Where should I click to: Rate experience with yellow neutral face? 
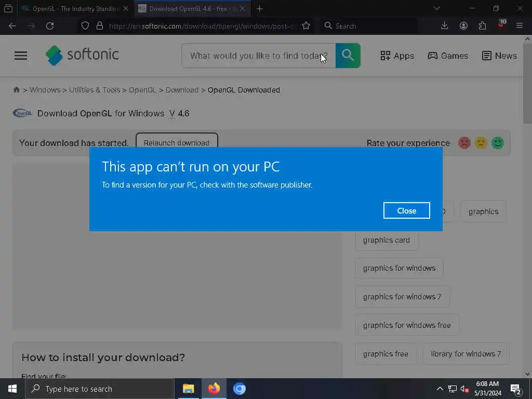coord(481,143)
